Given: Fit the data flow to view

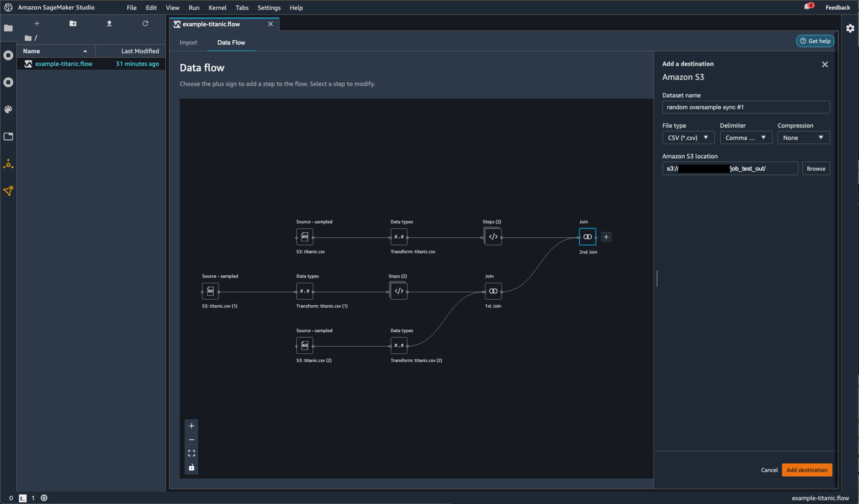Looking at the screenshot, I should click(x=192, y=454).
